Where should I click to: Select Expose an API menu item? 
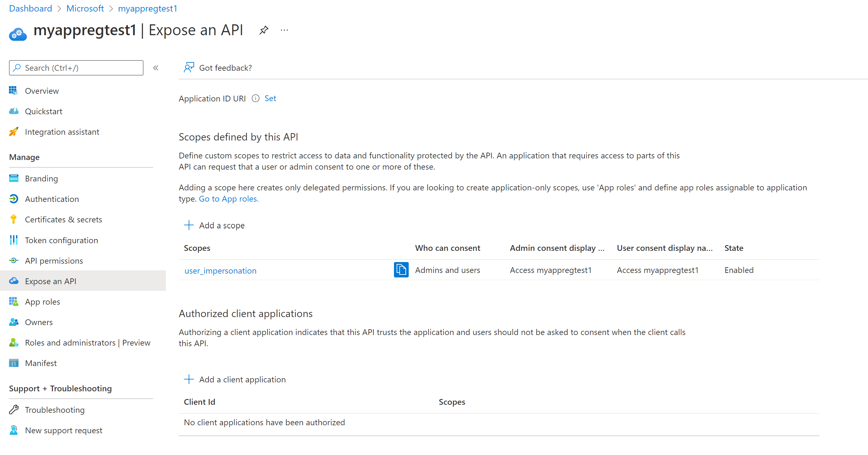(83, 281)
